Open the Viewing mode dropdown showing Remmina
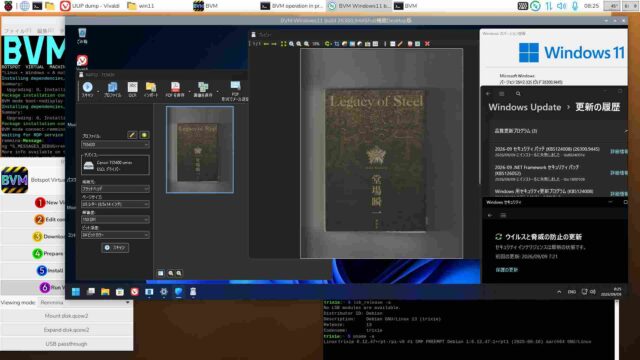Image resolution: width=640 pixels, height=360 pixels. [85, 302]
